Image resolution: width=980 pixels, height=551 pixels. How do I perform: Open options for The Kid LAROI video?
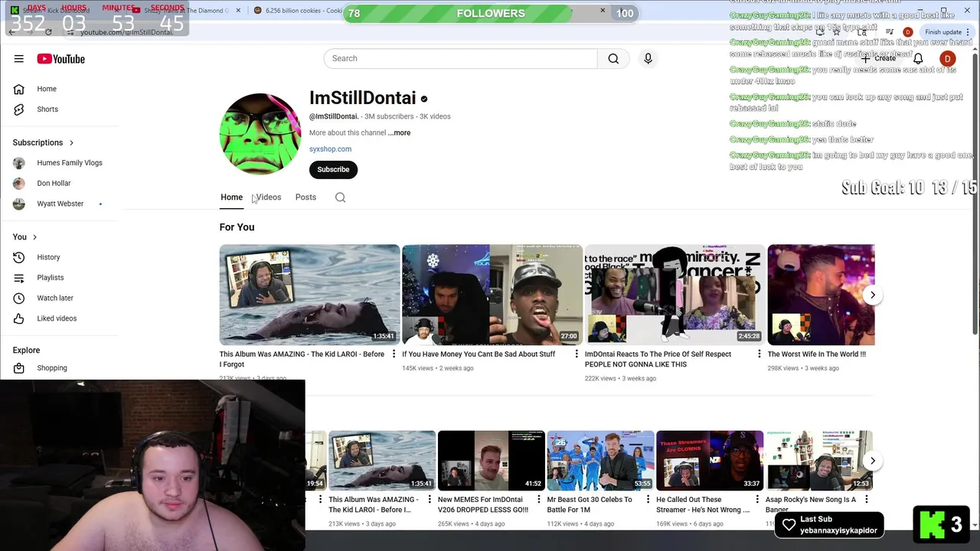pos(394,354)
